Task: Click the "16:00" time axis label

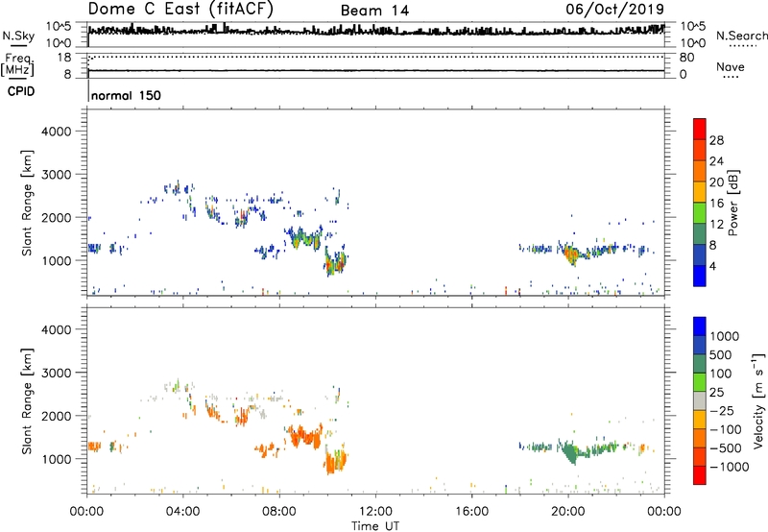Action: tap(471, 512)
